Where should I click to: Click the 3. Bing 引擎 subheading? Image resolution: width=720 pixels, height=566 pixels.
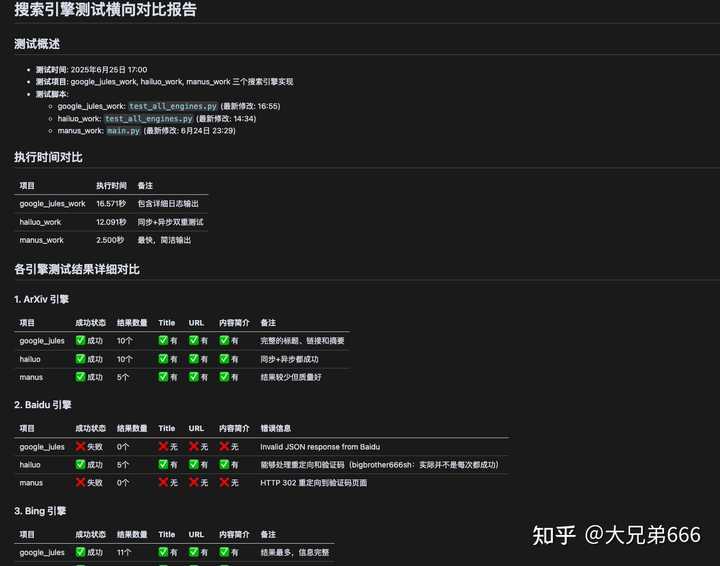pos(40,511)
